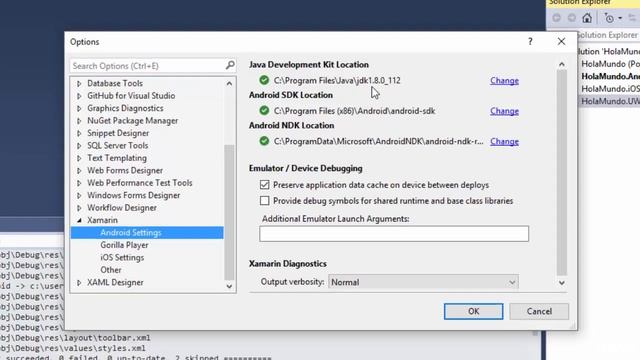This screenshot has height=360, width=640.
Task: Click the Android NDK path text
Action: tap(378, 142)
